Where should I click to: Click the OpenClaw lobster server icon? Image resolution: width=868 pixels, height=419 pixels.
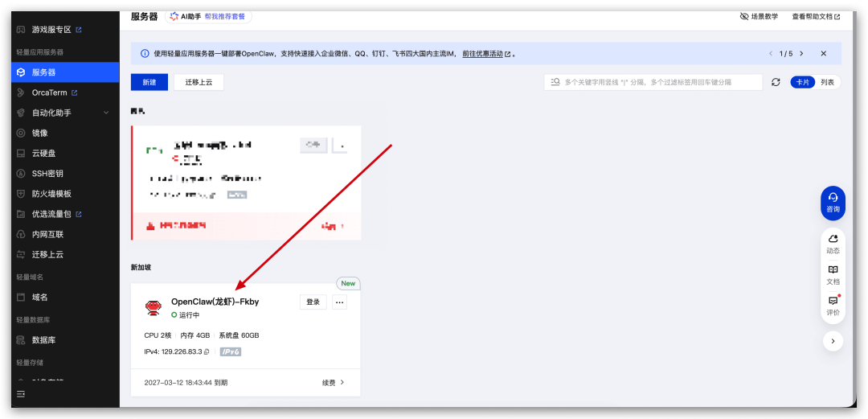click(x=153, y=307)
